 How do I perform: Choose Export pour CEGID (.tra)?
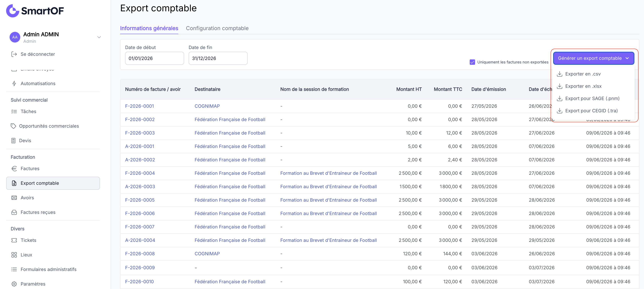coord(594,111)
